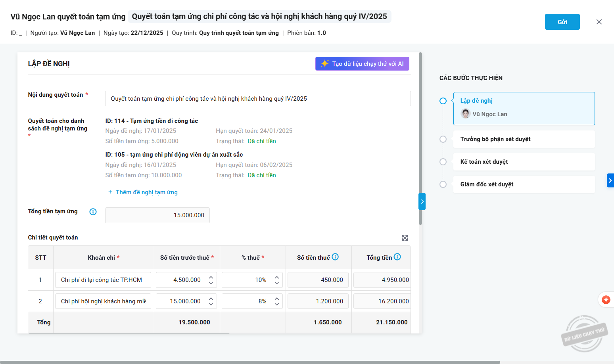Click the Gửi button
Viewport: 614px width, 364px height.
pyautogui.click(x=562, y=22)
